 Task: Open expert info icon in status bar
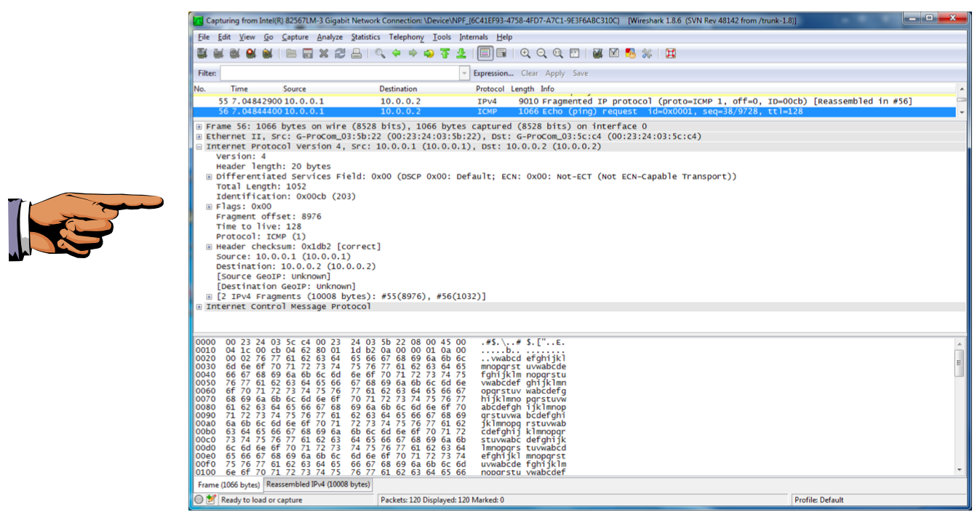(x=211, y=500)
